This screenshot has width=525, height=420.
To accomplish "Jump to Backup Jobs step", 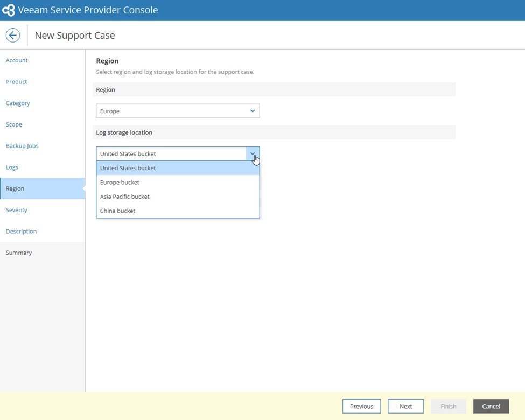I will 22,146.
